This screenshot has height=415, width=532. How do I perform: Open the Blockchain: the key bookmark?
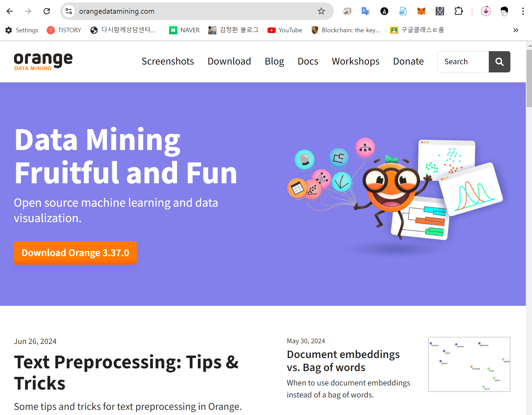pos(346,30)
